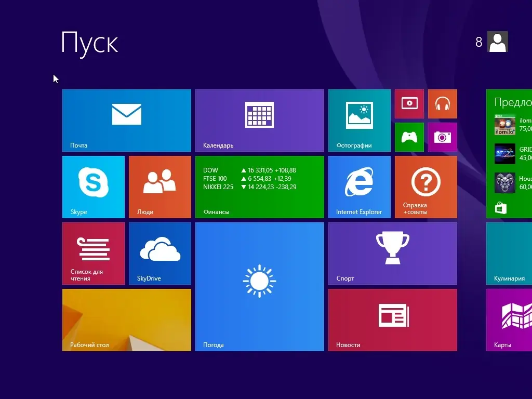Open the Погода weather tile
This screenshot has width=532, height=399.
[x=260, y=287]
